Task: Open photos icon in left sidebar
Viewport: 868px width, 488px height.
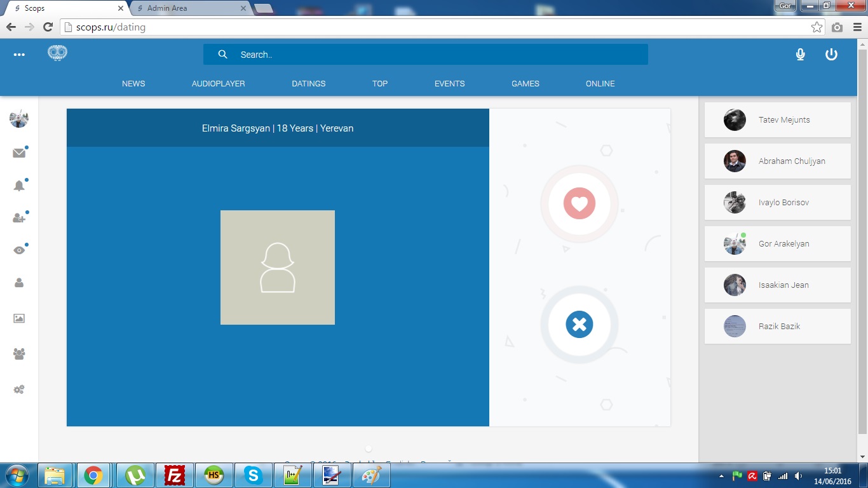Action: coord(19,318)
